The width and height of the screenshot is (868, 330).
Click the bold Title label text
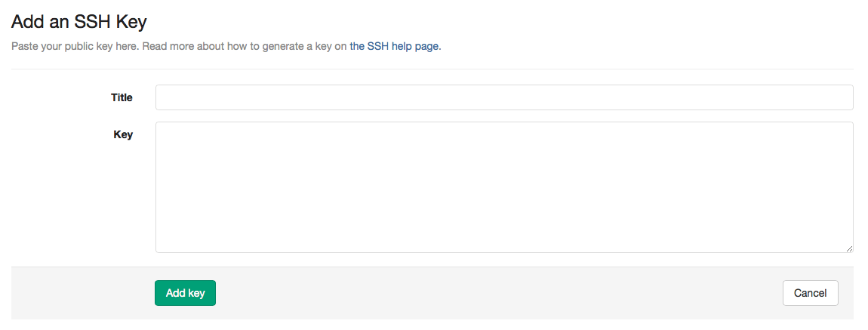coord(122,97)
